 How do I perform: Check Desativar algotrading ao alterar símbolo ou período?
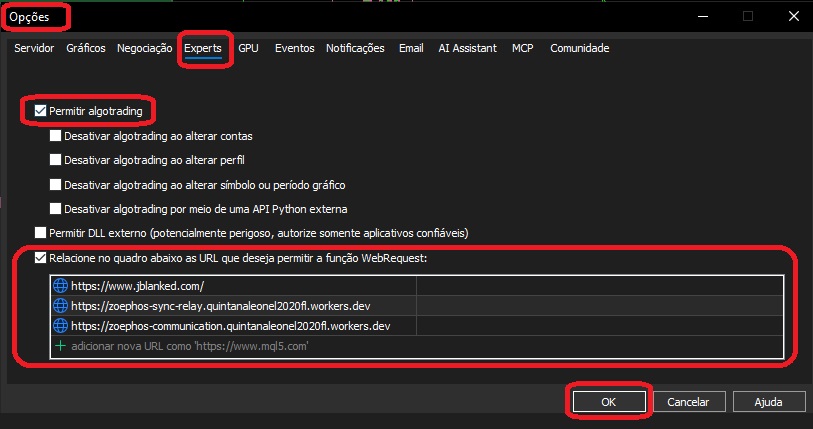(x=55, y=185)
